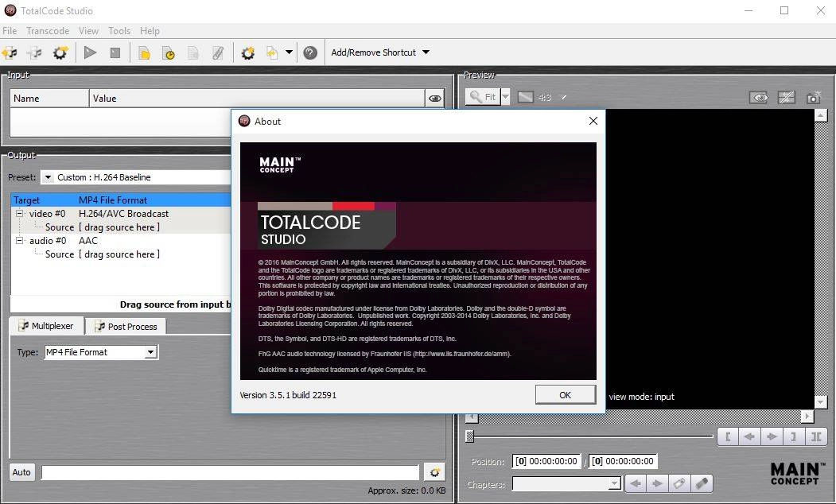Viewport: 836px width, 504px height.
Task: Click the grayed document list icon
Action: click(193, 52)
